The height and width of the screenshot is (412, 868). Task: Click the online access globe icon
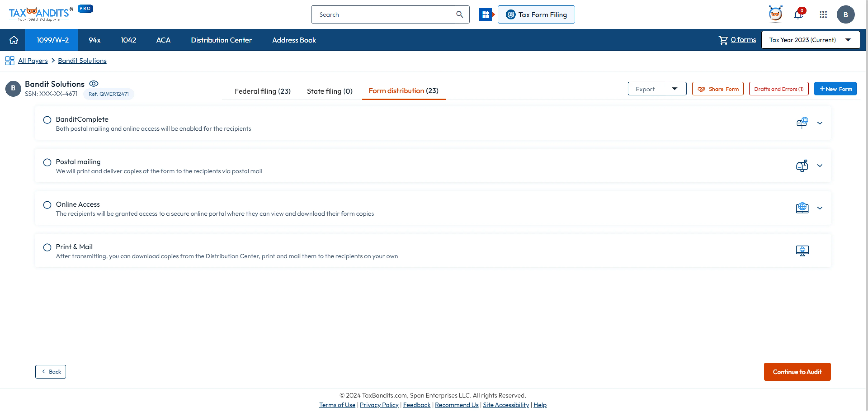[802, 208]
